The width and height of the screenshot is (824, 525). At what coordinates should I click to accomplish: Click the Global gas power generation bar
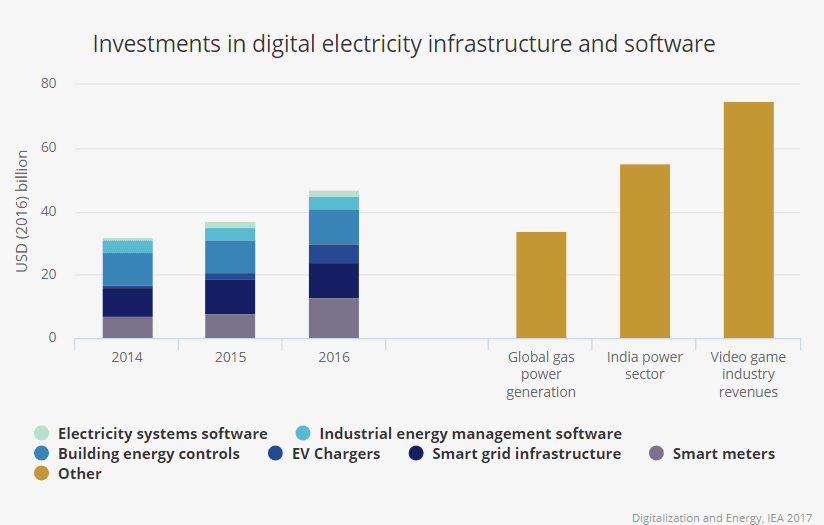[541, 285]
